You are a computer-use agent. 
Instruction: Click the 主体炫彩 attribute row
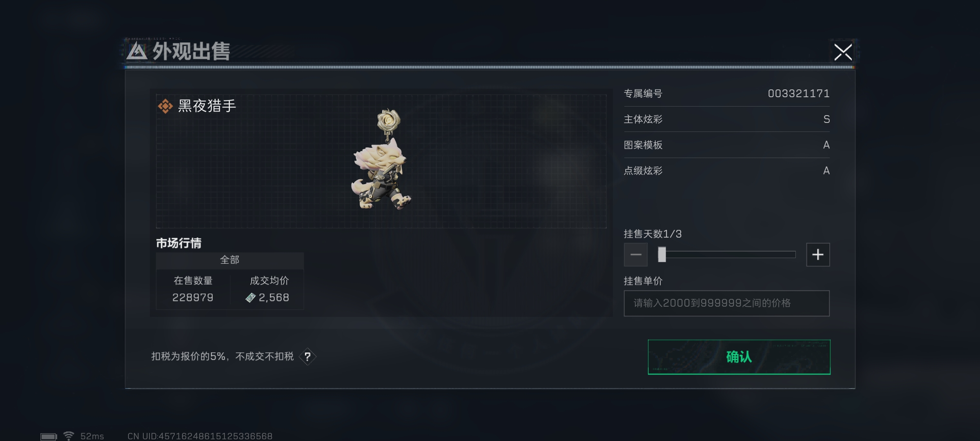pos(726,119)
